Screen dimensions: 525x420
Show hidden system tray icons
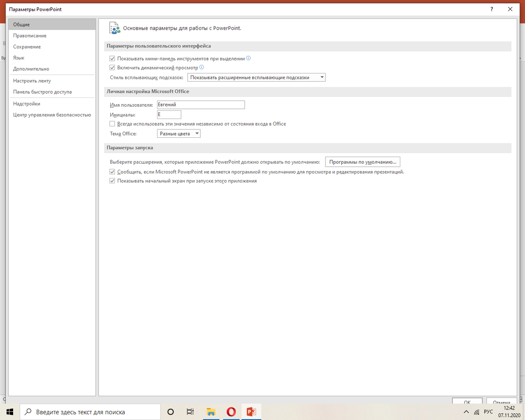pos(466,412)
